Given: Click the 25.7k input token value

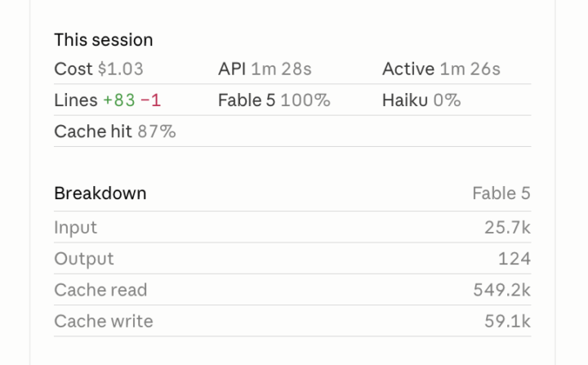Looking at the screenshot, I should pos(507,227).
